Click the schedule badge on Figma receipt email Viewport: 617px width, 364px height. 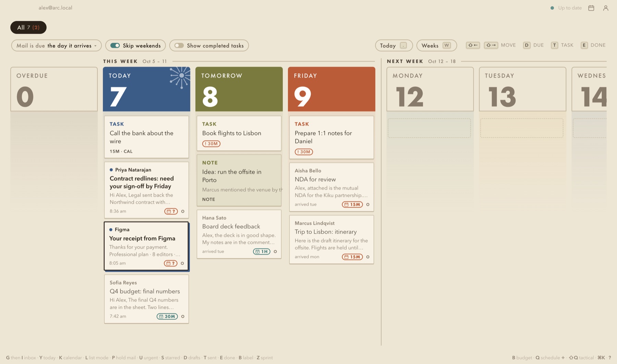[x=170, y=263]
